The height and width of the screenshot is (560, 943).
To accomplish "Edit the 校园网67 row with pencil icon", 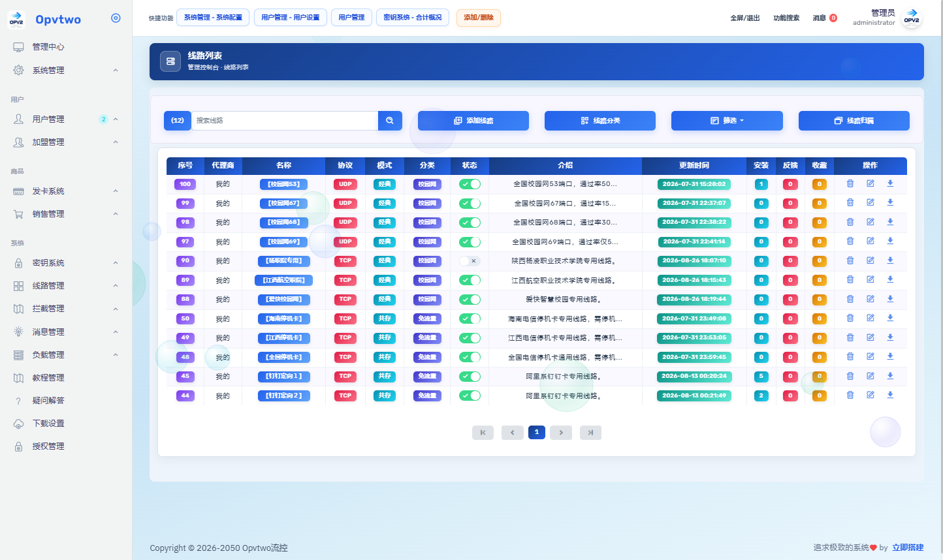I will coord(871,203).
